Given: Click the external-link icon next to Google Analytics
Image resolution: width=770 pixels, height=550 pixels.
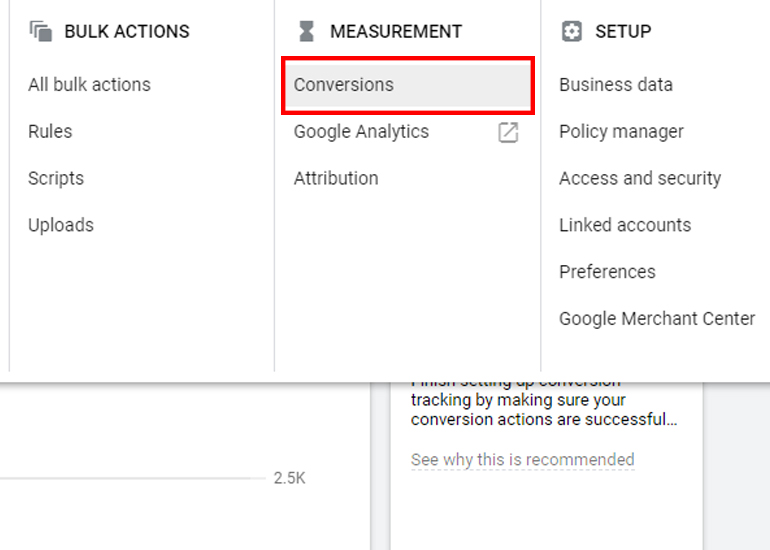Looking at the screenshot, I should tap(508, 133).
